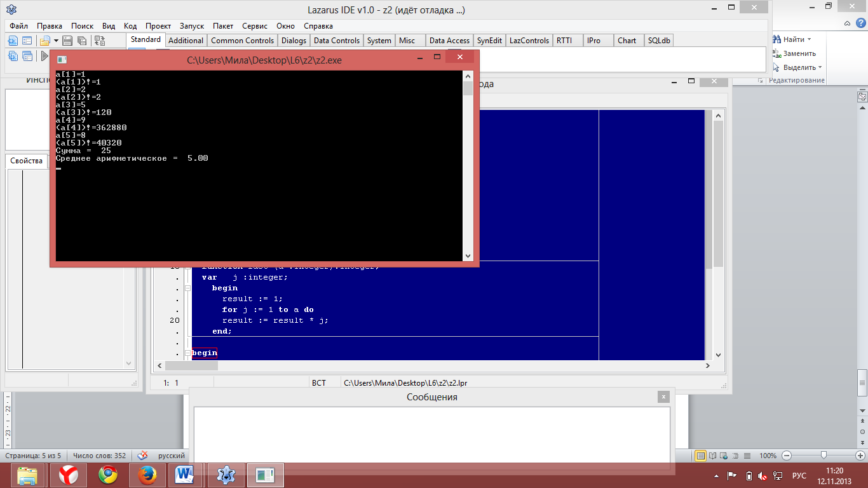
Task: Open the Правка menu
Action: click(50, 26)
